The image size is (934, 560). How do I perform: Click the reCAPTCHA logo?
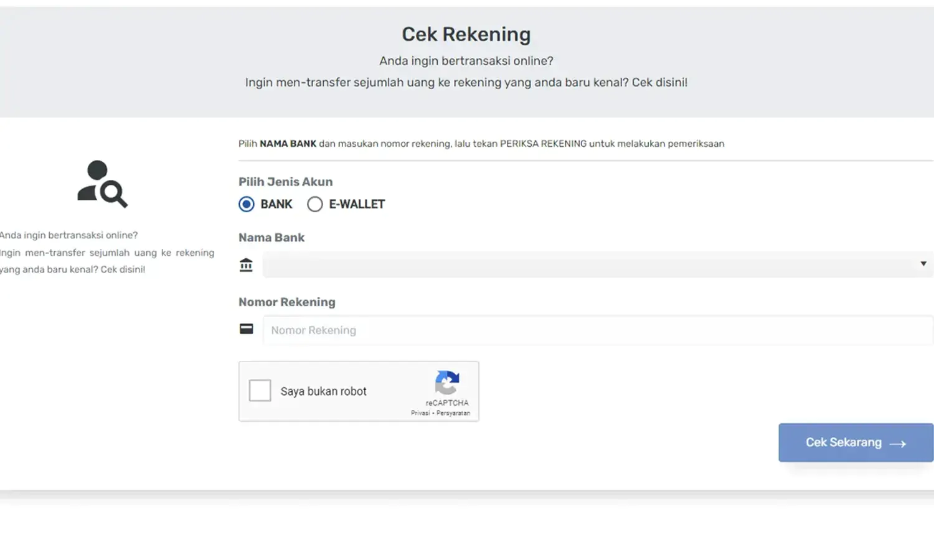tap(447, 383)
